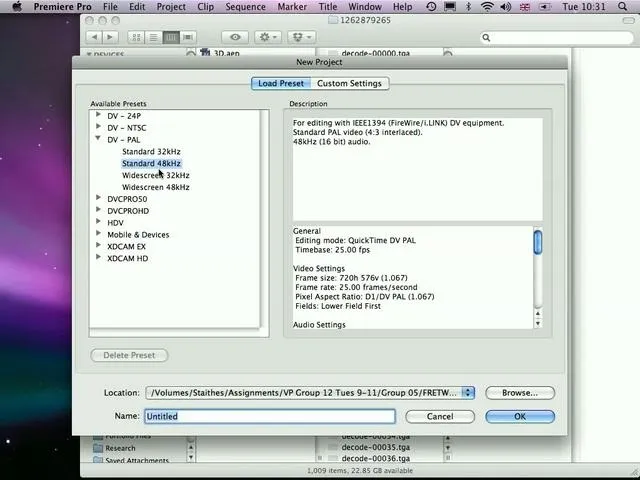Click the Time Machine menu bar icon

pos(431,7)
